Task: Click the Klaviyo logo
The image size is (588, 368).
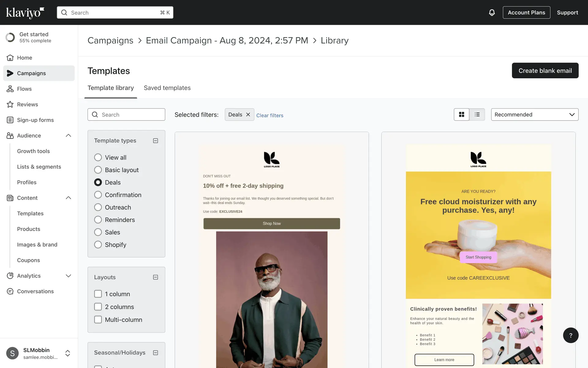Action: click(25, 13)
